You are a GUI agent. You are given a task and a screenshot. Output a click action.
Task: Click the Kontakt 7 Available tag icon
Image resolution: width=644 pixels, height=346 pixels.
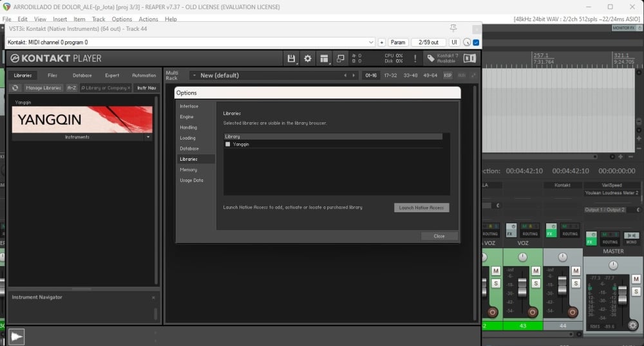point(431,59)
